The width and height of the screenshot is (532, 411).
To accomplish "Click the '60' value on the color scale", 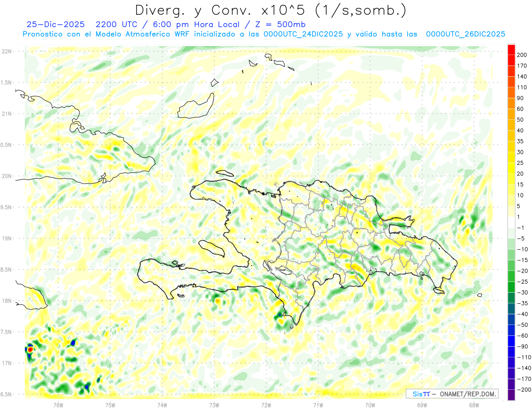I will [521, 109].
